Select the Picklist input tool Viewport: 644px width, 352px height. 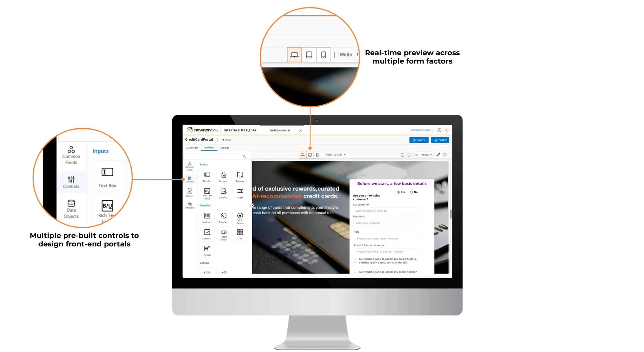(x=207, y=251)
